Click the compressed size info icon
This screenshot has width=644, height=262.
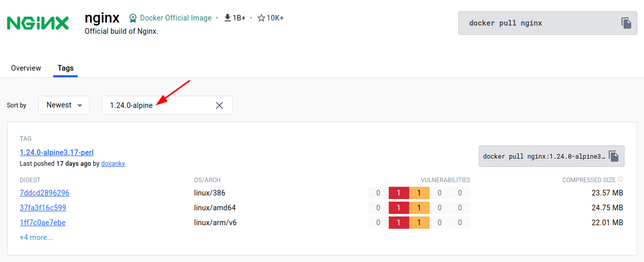(620, 180)
